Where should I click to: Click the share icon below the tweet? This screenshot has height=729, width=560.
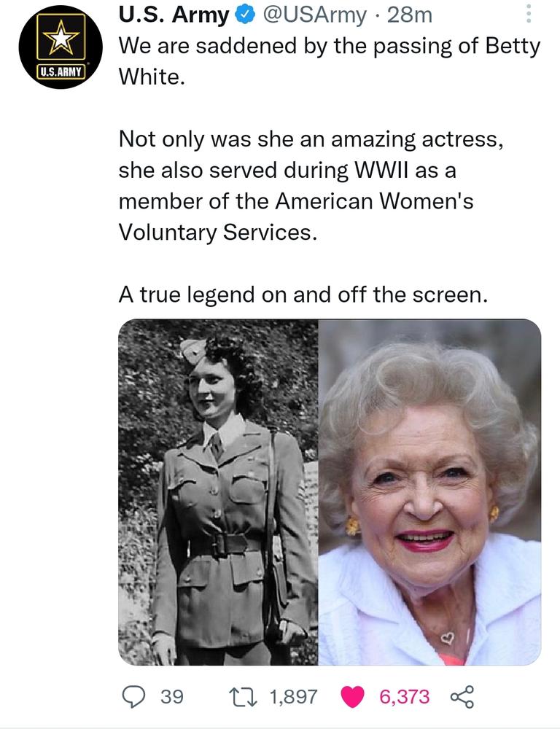click(462, 696)
